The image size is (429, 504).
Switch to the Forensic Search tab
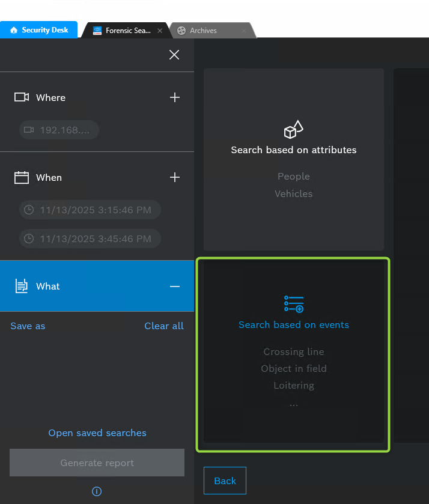point(123,31)
